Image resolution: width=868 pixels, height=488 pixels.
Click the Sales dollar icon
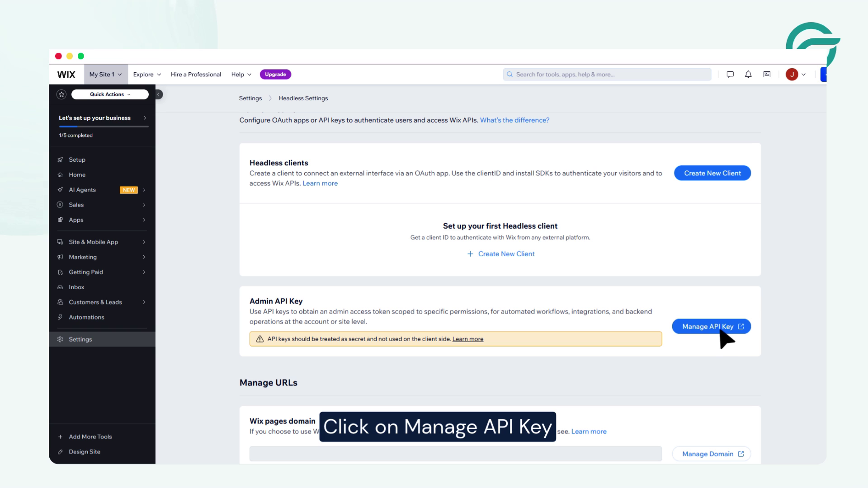click(60, 205)
